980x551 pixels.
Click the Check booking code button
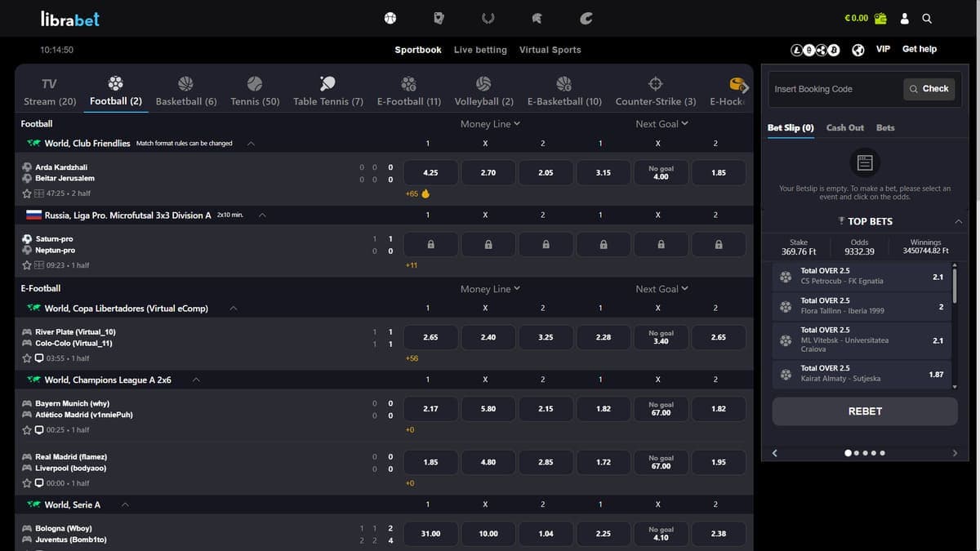pyautogui.click(x=929, y=89)
